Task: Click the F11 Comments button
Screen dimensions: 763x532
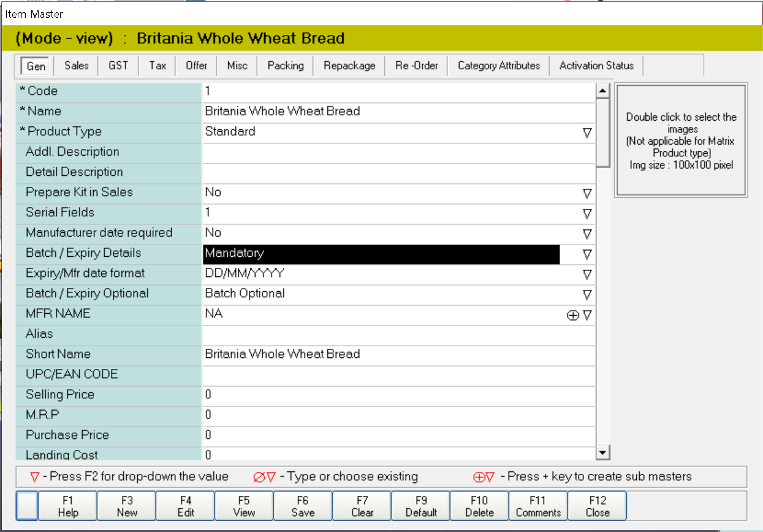Action: (539, 506)
